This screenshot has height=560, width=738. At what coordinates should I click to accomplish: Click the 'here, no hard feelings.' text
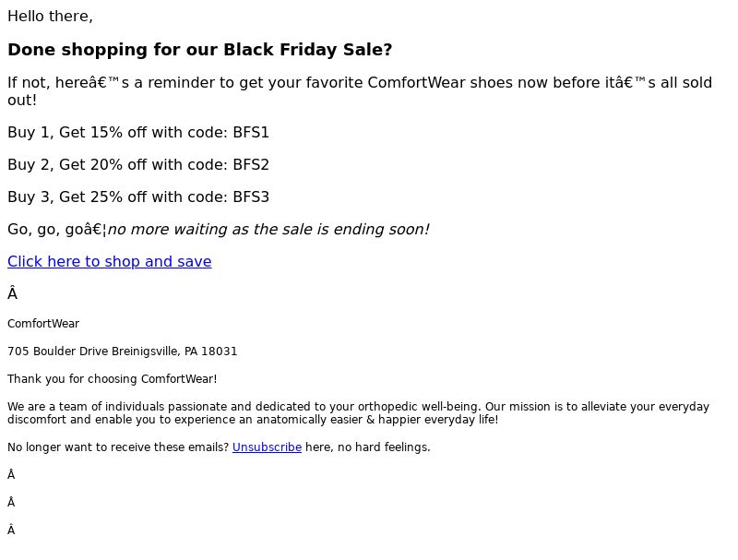tap(367, 447)
